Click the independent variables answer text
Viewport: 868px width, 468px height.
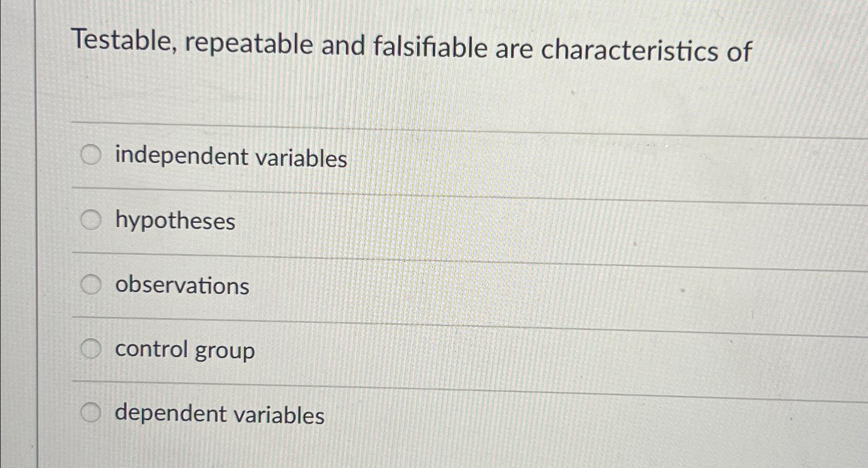coord(231,157)
